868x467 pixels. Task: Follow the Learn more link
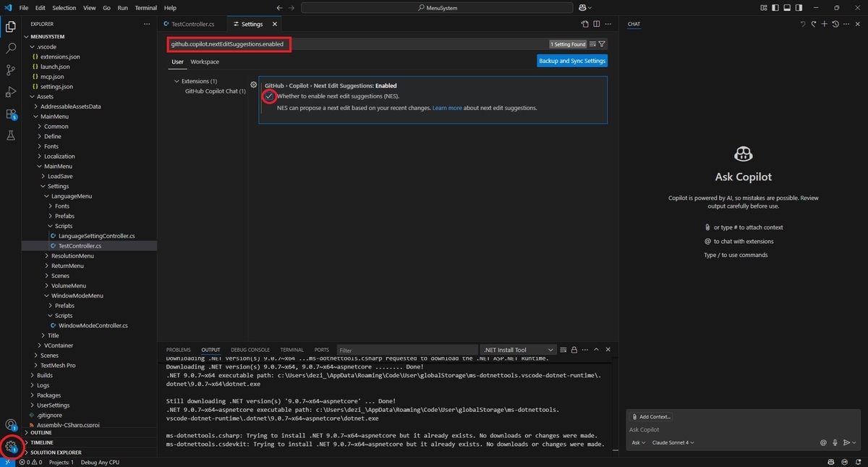coord(447,108)
